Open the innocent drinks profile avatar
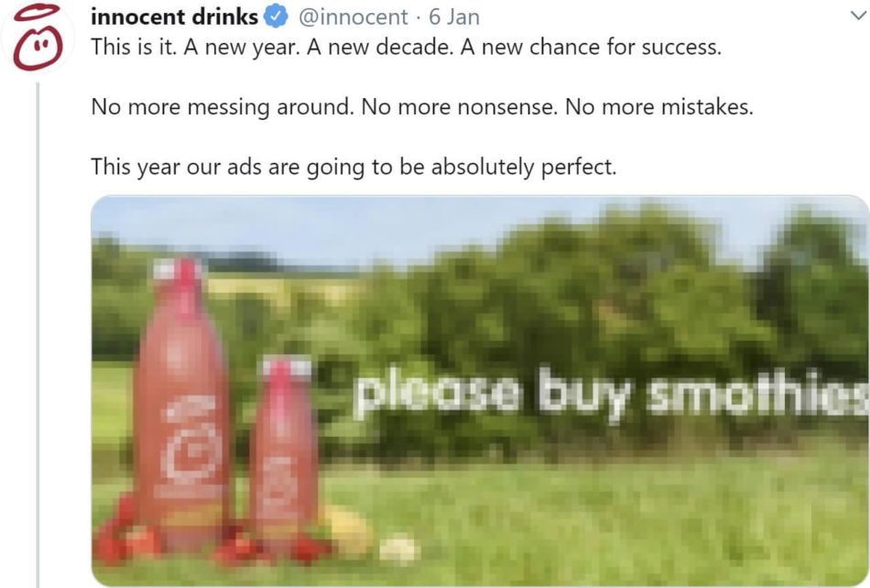This screenshot has width=870, height=588. 38,38
